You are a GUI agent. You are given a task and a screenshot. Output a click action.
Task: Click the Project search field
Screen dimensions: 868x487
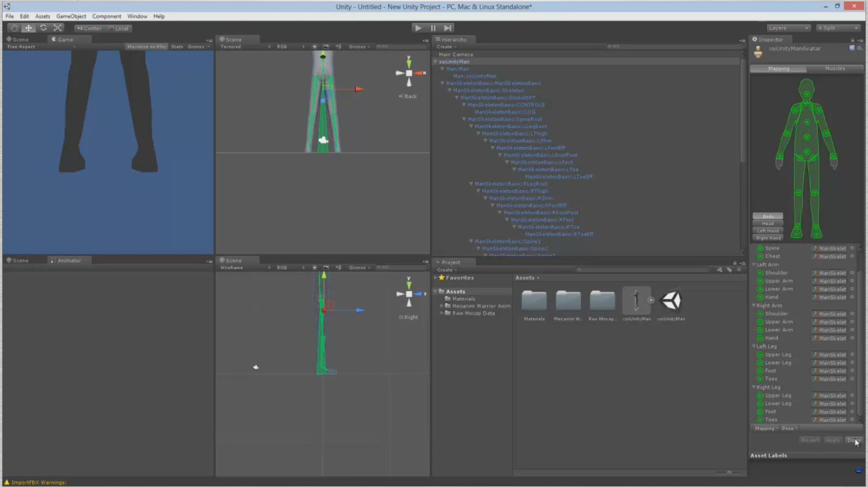coord(643,270)
